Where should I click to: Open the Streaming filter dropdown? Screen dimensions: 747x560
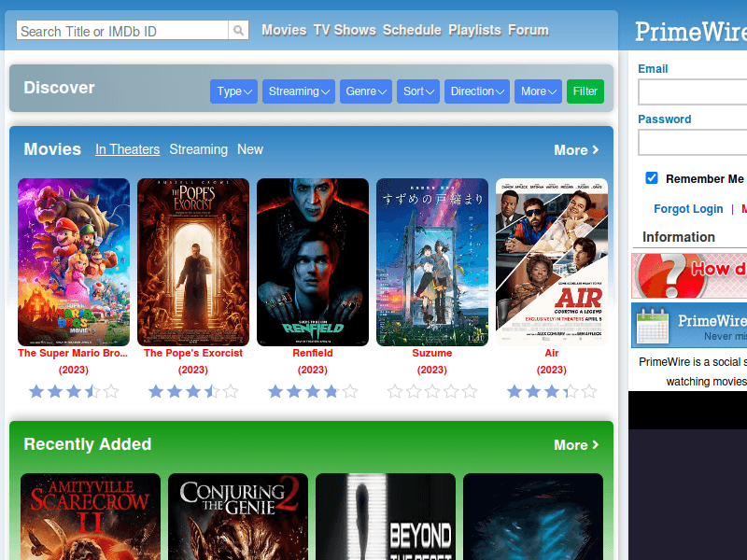pos(299,91)
